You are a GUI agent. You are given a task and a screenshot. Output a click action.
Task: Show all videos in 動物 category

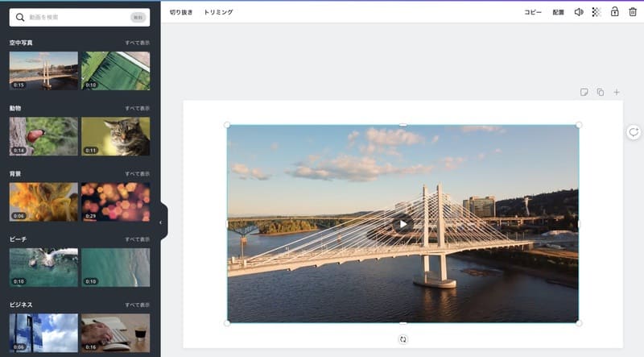(x=137, y=108)
